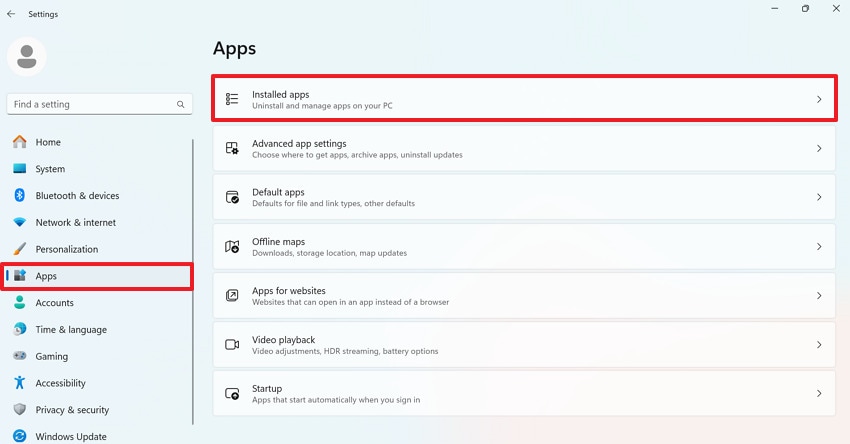Click the back arrow in Settings header
850x444 pixels.
coord(11,14)
